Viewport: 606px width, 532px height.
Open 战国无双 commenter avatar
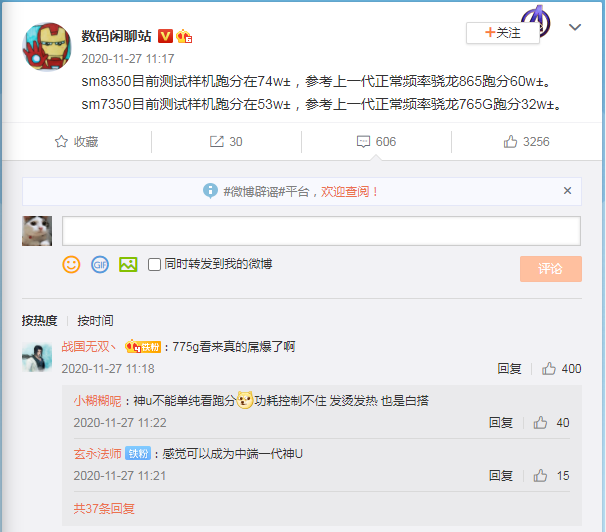click(37, 357)
